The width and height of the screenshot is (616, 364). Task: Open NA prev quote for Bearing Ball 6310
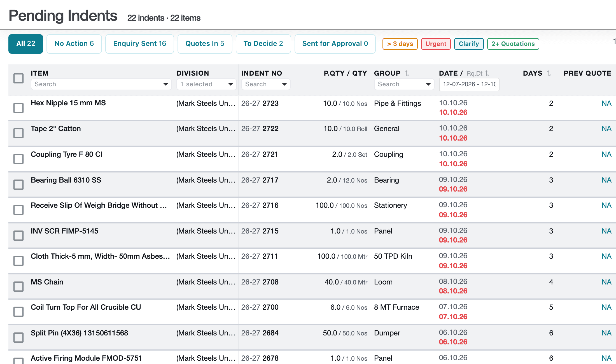pyautogui.click(x=606, y=180)
